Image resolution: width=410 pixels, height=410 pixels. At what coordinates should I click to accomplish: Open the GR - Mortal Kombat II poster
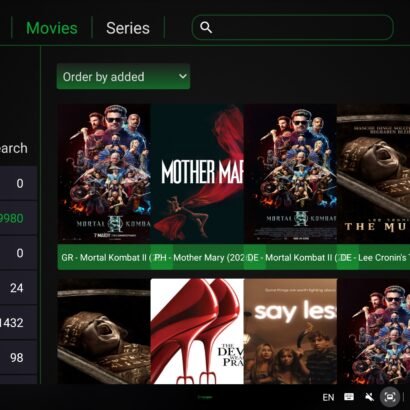click(104, 174)
